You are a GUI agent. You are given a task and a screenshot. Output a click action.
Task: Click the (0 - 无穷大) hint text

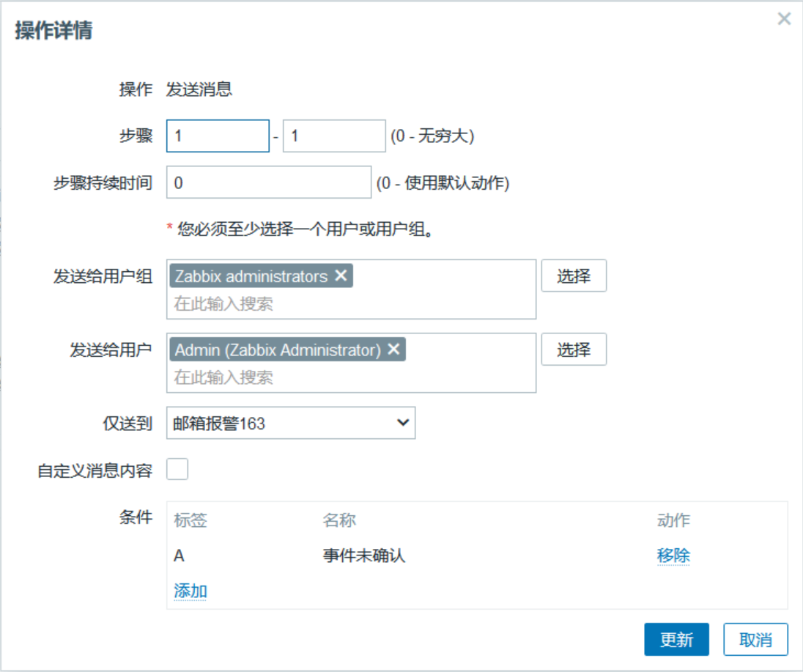tap(432, 136)
